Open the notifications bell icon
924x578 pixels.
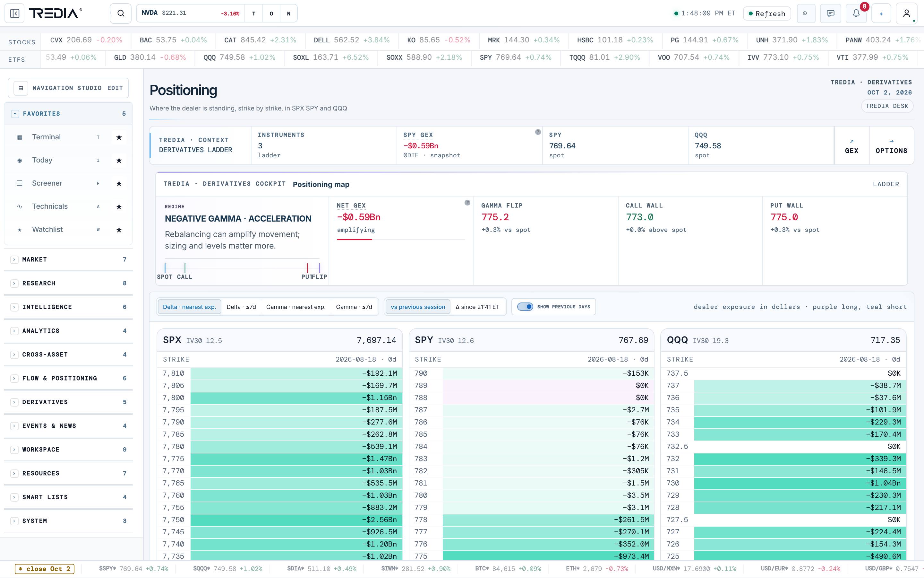pos(856,13)
